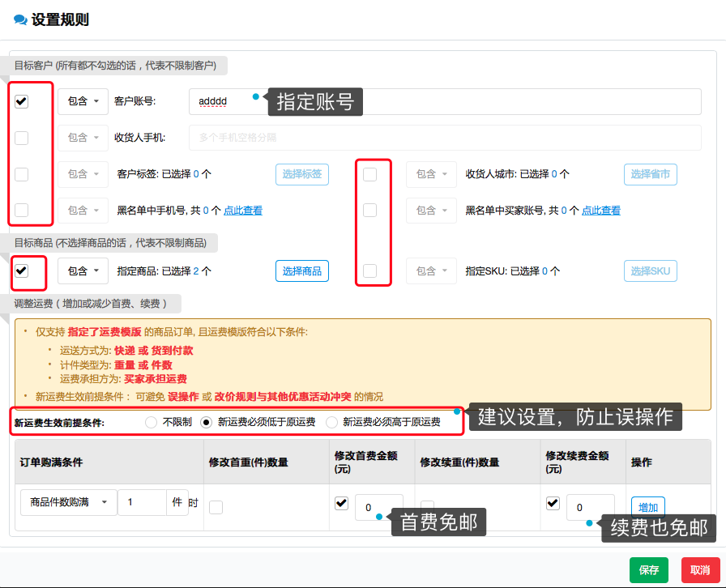Open 点此查看 link for 黑名单中手机号
The image size is (726, 588).
tap(243, 211)
